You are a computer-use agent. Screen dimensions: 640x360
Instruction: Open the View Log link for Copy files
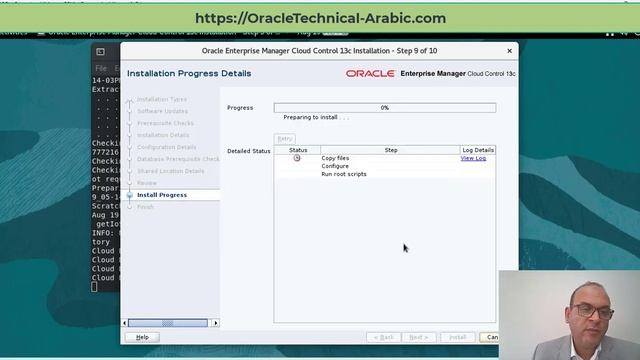[x=473, y=158]
